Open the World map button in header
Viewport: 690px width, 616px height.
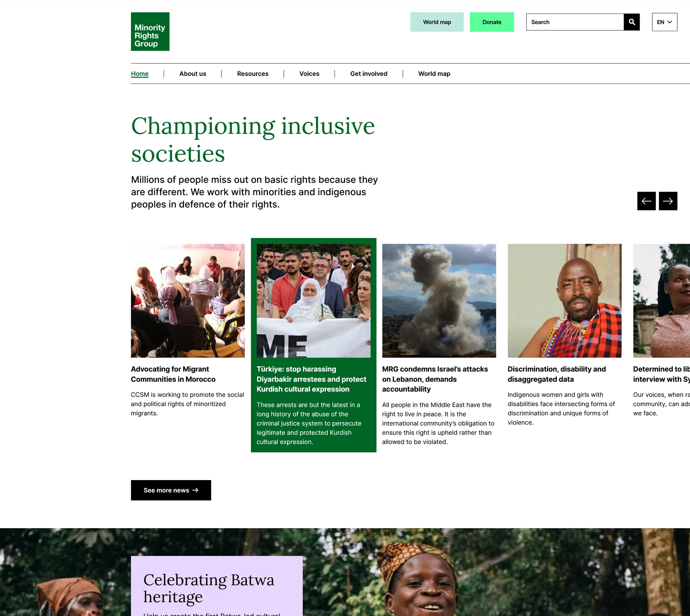point(437,22)
